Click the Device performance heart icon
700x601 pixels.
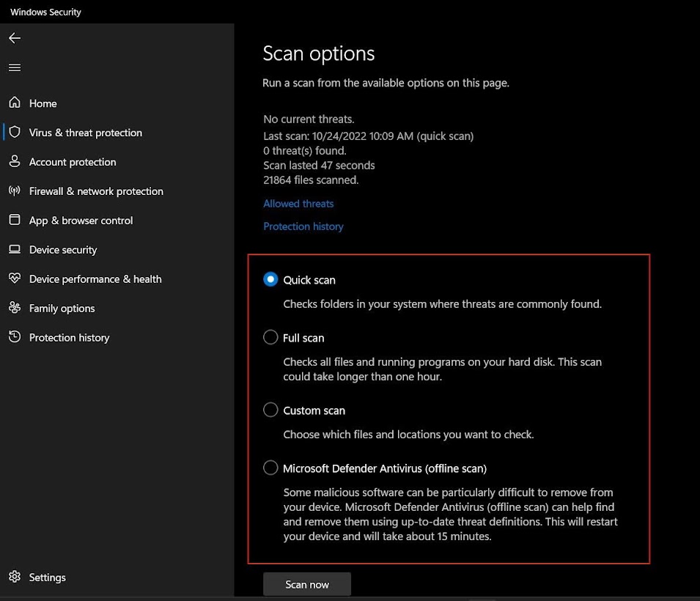click(x=15, y=279)
